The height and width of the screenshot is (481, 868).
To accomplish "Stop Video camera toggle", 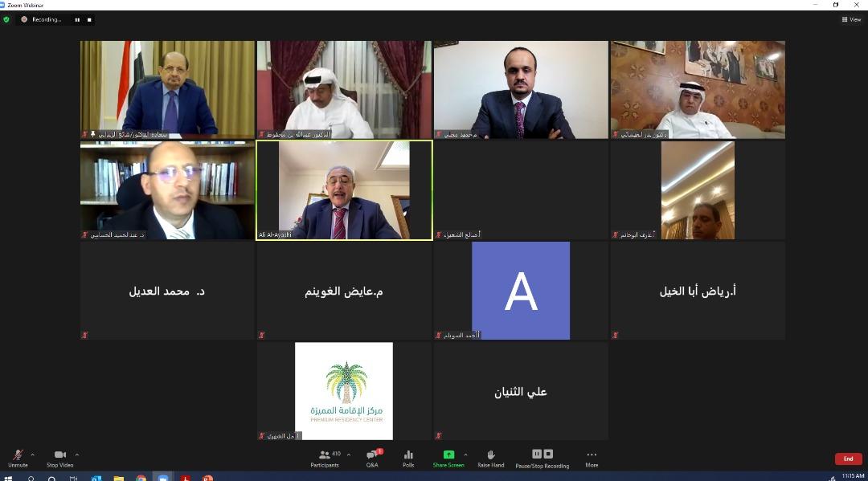I will tap(59, 459).
